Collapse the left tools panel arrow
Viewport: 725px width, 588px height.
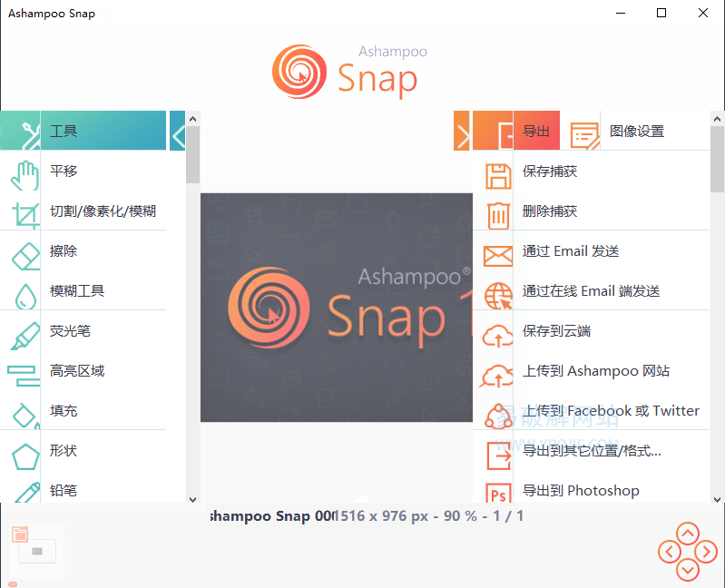tap(178, 131)
